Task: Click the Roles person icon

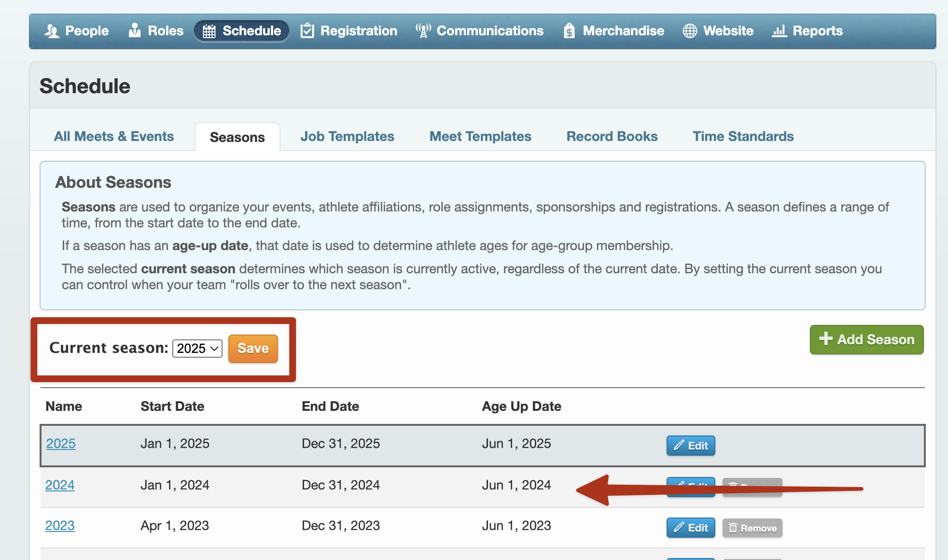Action: tap(135, 30)
